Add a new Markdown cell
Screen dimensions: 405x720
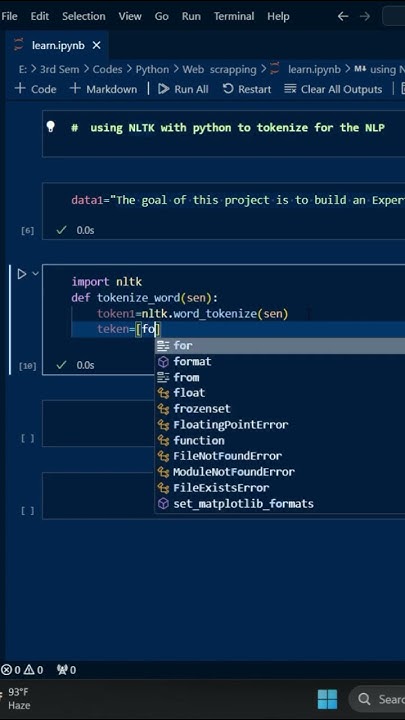click(103, 89)
